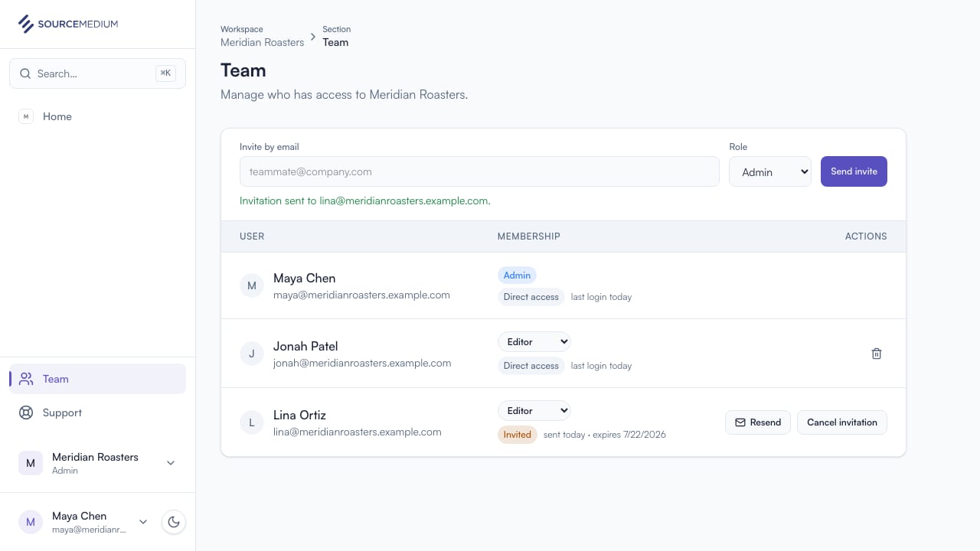Click Maya Chen's Direct access badge

pos(531,297)
